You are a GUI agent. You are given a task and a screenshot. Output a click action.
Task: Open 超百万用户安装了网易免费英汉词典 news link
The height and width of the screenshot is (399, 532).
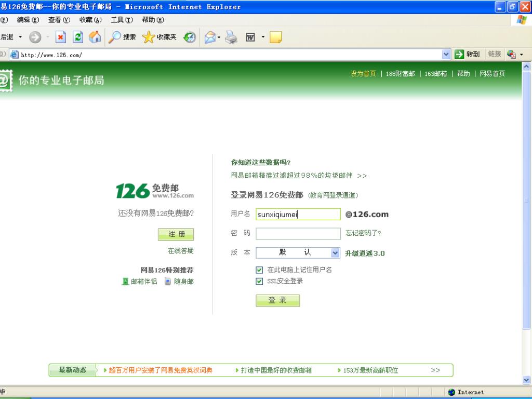pos(161,370)
